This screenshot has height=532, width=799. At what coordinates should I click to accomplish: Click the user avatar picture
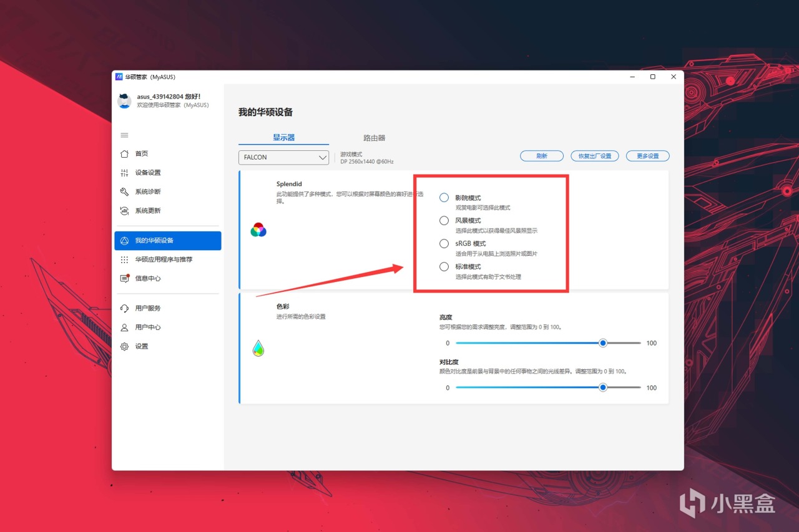point(124,101)
